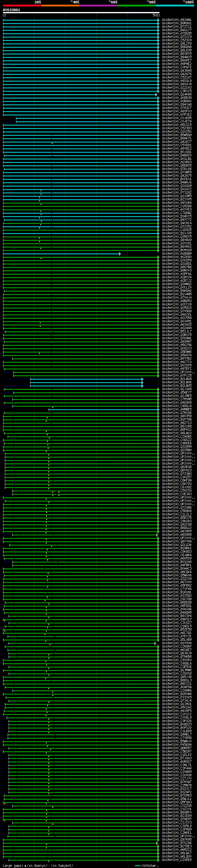This screenshot has width=197, height=868.
Task: Click label UniRef100_B8FKS2
Action: (176, 429)
